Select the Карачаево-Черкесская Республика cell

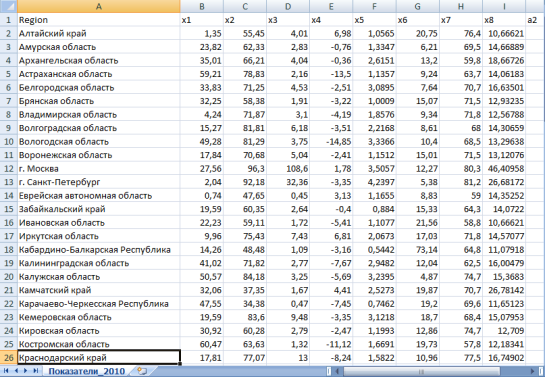99,304
